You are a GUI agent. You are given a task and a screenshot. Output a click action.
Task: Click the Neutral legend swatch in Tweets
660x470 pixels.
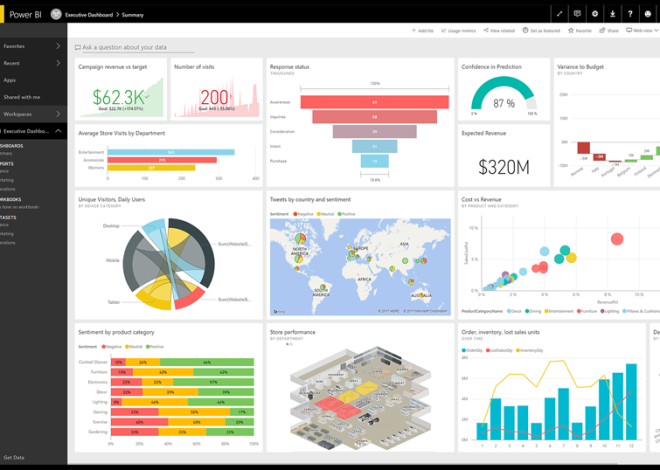click(x=319, y=214)
